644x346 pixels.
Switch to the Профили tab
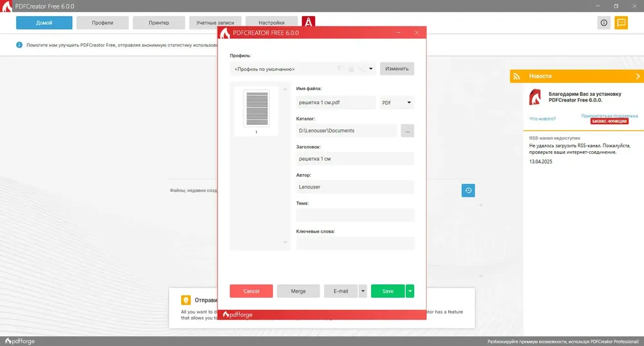(102, 23)
